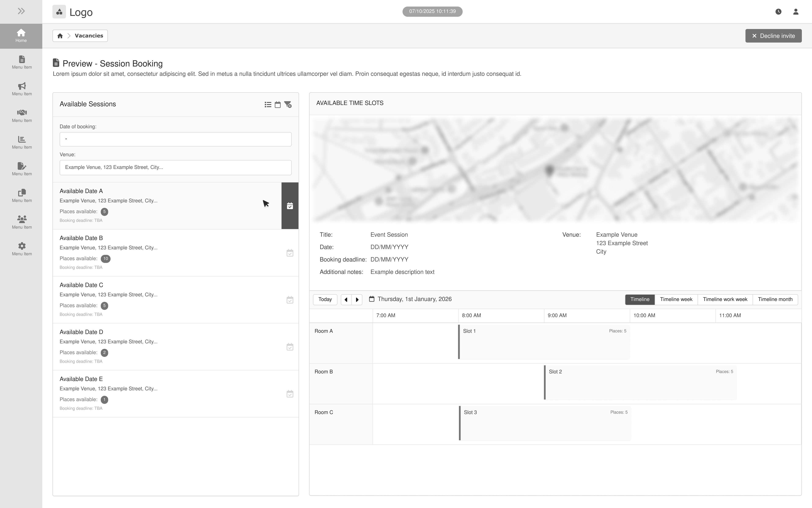Open the users group icon Menu Item
Screen dimensions: 812x508
click(22, 222)
